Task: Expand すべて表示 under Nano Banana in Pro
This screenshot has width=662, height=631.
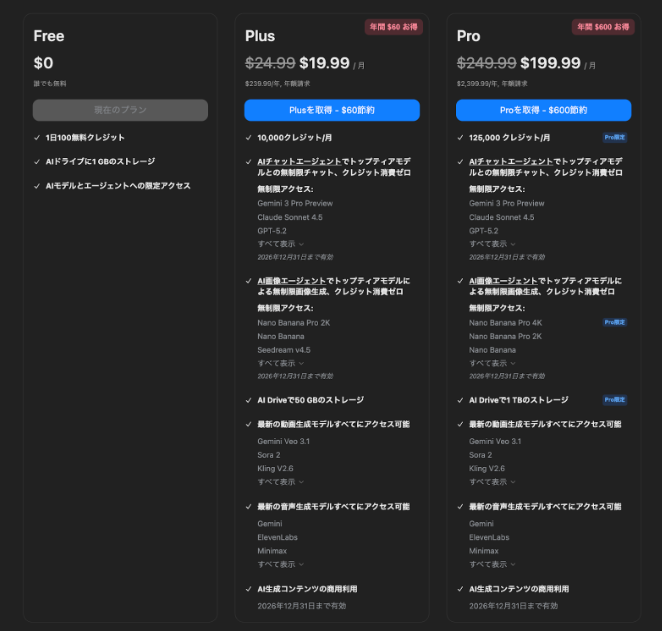Action: 492,363
